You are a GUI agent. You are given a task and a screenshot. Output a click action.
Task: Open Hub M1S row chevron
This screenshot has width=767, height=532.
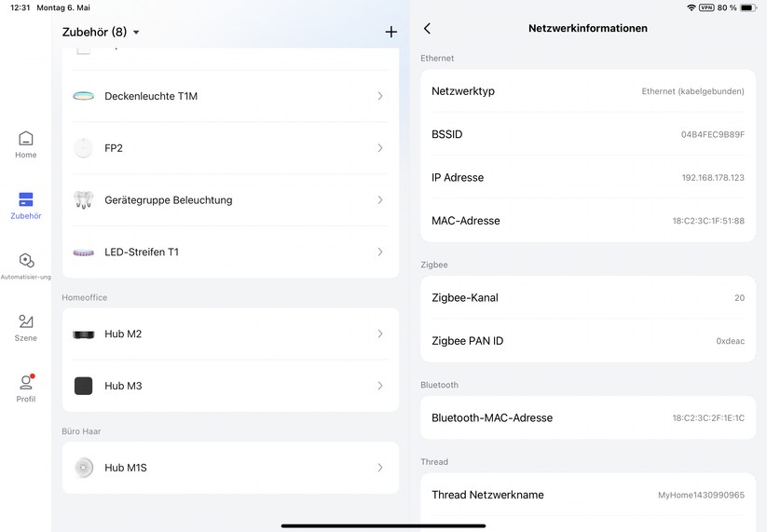click(380, 468)
